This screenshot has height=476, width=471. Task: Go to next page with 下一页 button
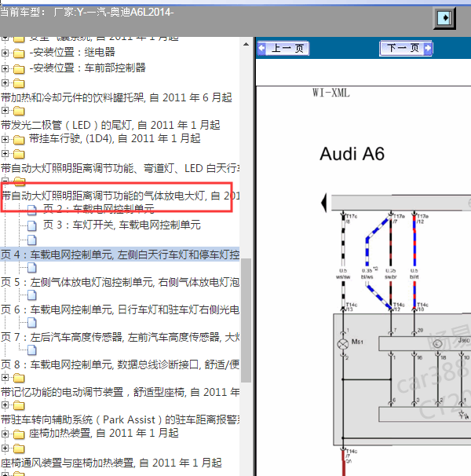click(406, 48)
